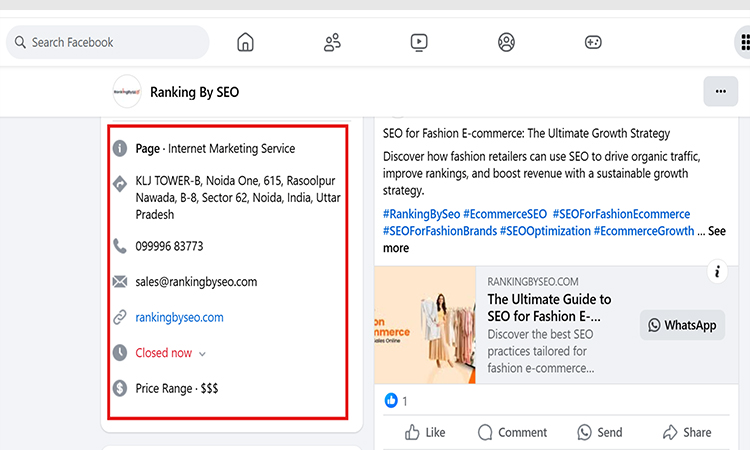Open the #EcommerceGrowth hashtag
750x450 pixels.
(x=644, y=231)
